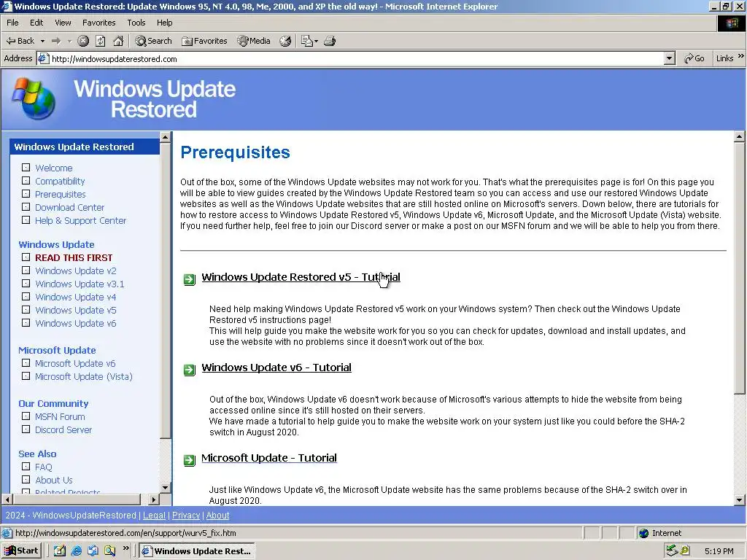Click green arrow icon beside Windows Update v6 Tutorial
The height and width of the screenshot is (560, 747).
[190, 370]
